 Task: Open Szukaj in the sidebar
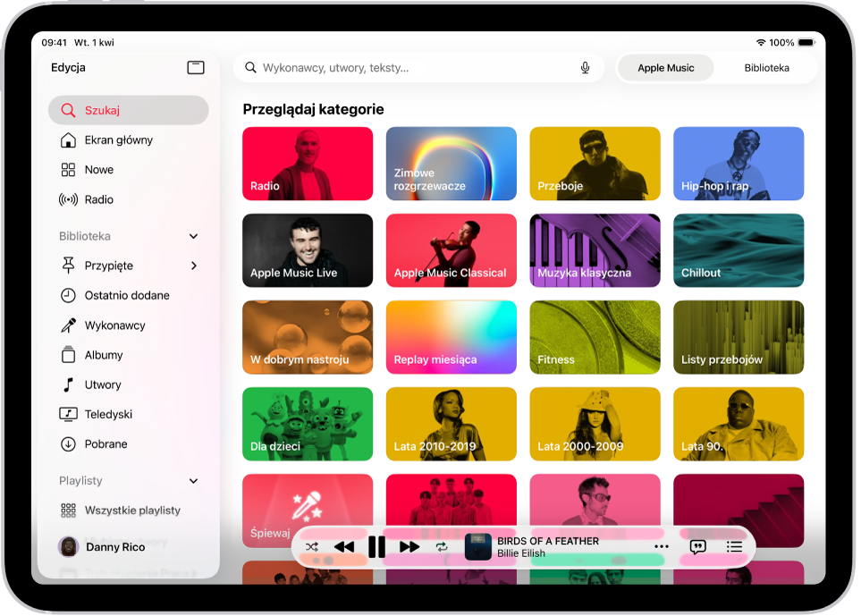129,110
